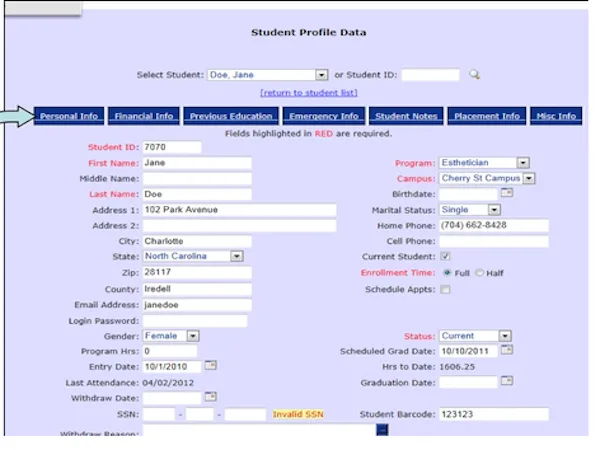Click the Graduation Date text field
This screenshot has height=450, width=600.
(x=468, y=382)
